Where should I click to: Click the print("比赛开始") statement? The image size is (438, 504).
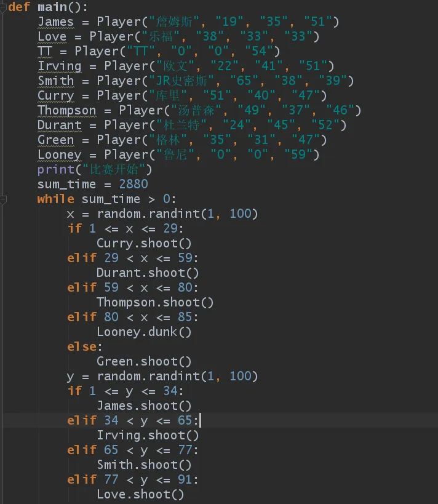(x=95, y=170)
